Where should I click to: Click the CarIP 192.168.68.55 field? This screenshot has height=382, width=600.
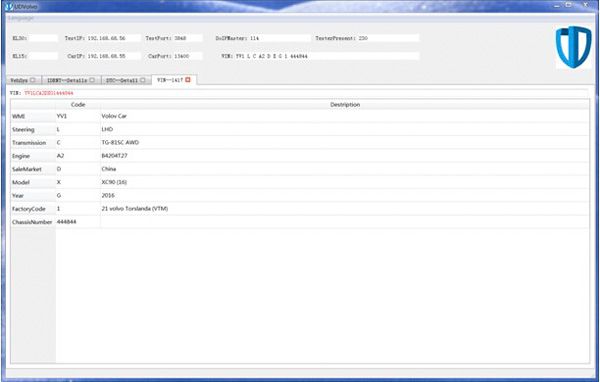[114, 56]
